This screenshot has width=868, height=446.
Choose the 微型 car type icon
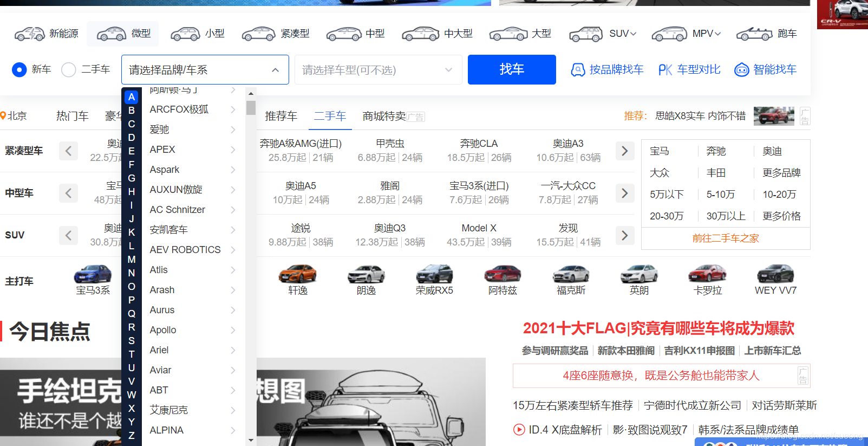pos(112,34)
